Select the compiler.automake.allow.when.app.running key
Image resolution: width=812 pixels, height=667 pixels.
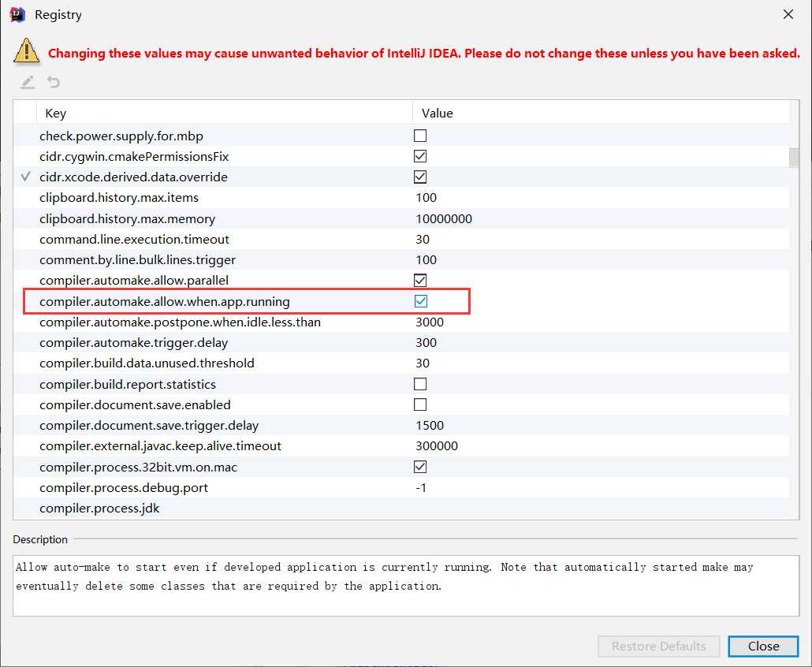165,301
